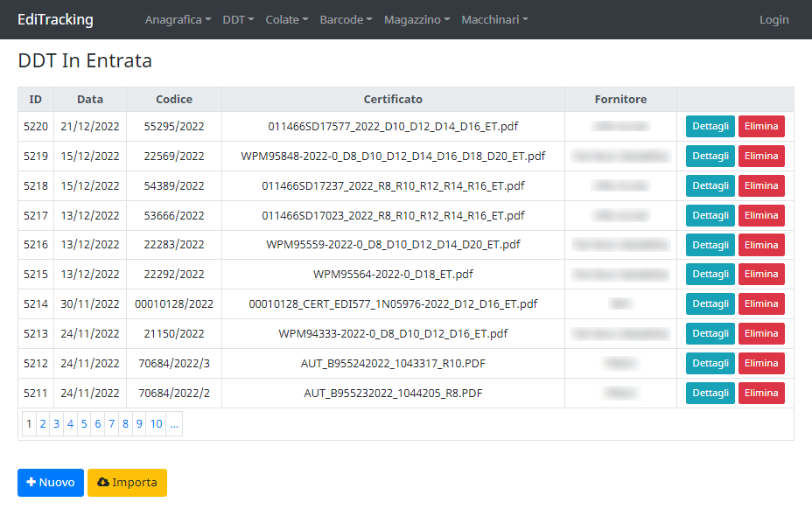
Task: Click the pagination ellipsis for more pages
Action: (x=175, y=424)
